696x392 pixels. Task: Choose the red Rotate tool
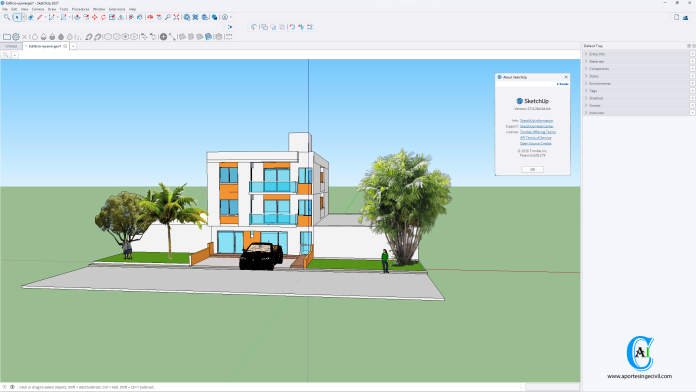click(x=103, y=17)
